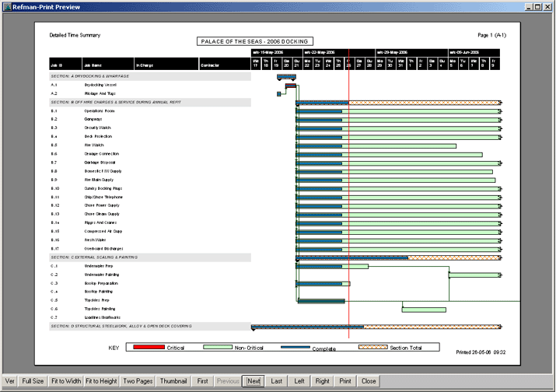Show Two Pages side by side
556x392 pixels.
(138, 381)
